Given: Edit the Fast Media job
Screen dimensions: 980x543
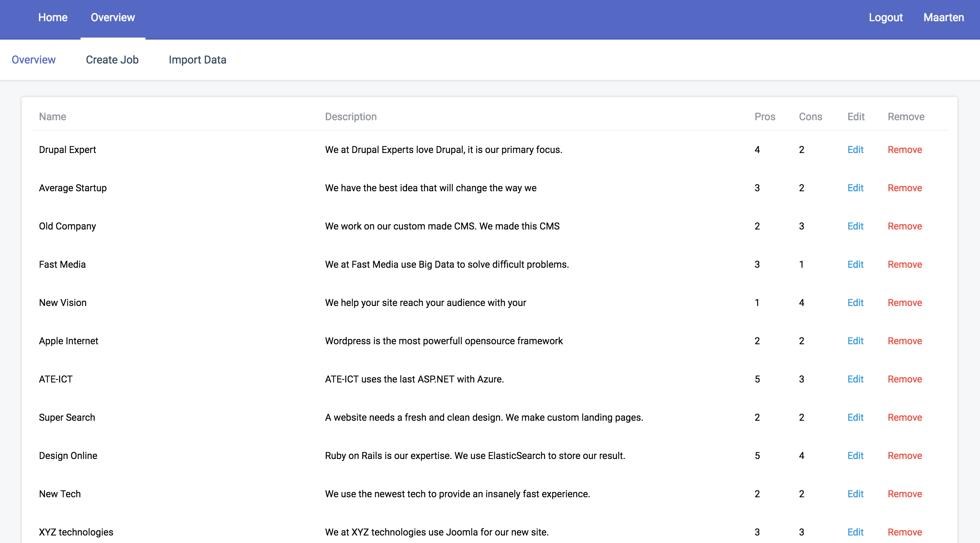Looking at the screenshot, I should pyautogui.click(x=855, y=264).
